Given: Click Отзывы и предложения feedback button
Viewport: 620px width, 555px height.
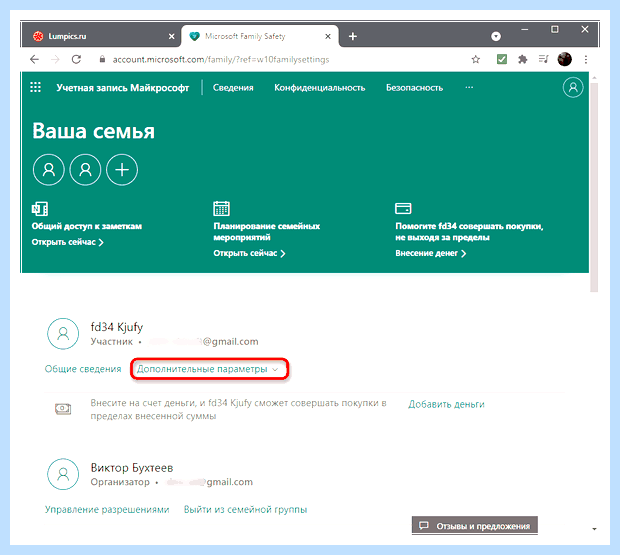Looking at the screenshot, I should tap(475, 526).
